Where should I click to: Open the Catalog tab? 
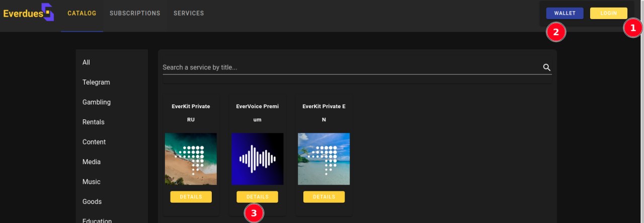point(82,14)
